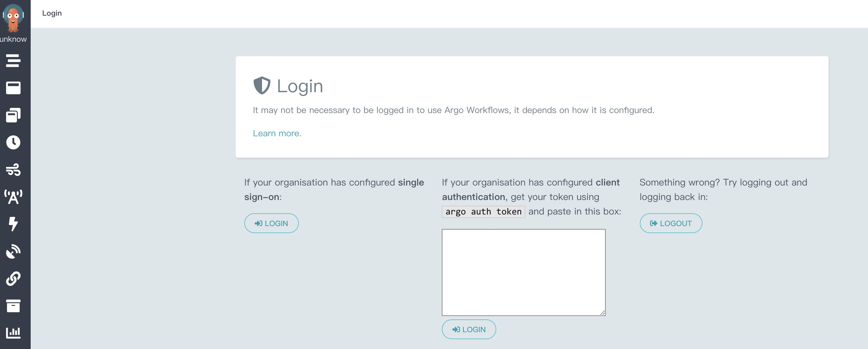The height and width of the screenshot is (349, 868).
Task: Click the unknown version label
Action: (x=13, y=39)
